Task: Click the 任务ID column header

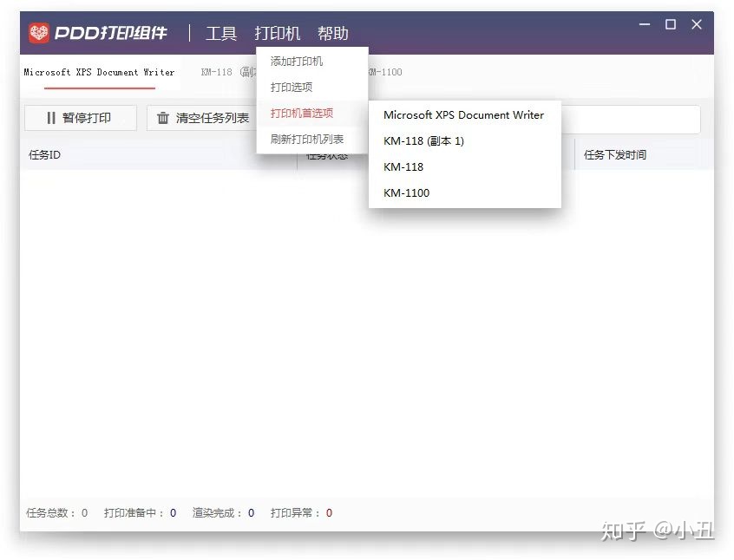Action: pyautogui.click(x=44, y=155)
